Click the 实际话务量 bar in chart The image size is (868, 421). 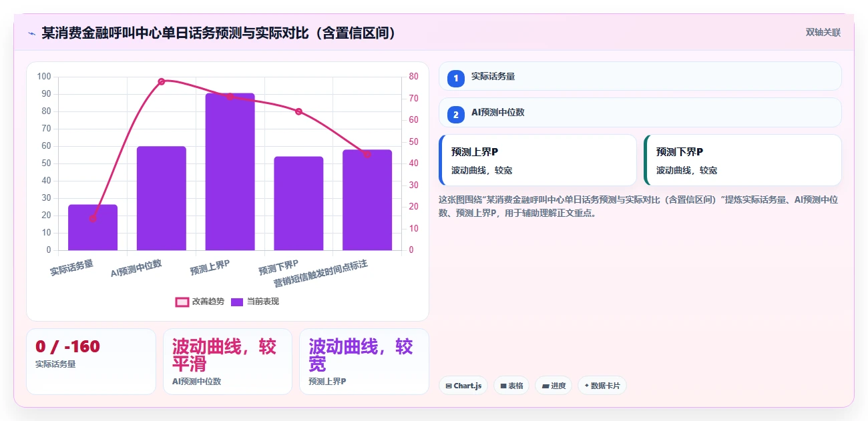tap(93, 228)
